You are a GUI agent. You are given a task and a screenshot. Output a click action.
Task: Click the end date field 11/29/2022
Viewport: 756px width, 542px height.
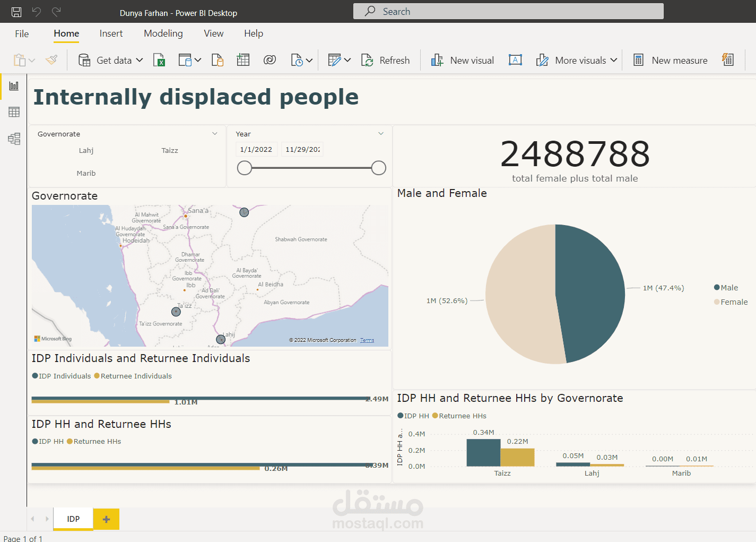pos(302,150)
